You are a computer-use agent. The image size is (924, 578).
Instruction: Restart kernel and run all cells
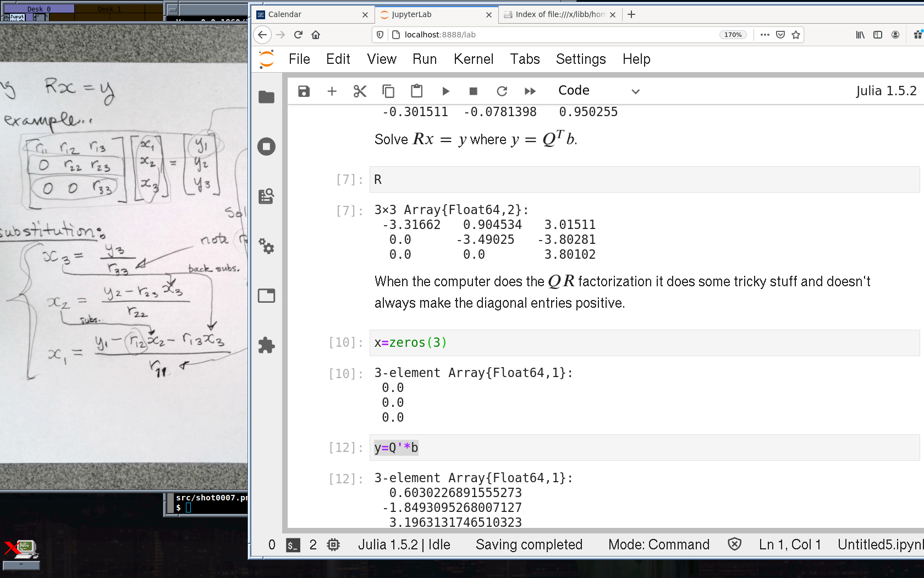point(530,91)
